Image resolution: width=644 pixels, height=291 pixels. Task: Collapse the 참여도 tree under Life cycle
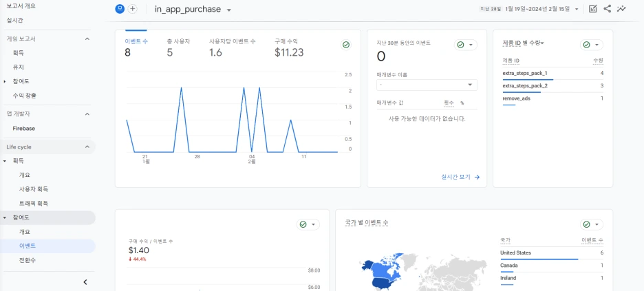pyautogui.click(x=5, y=217)
